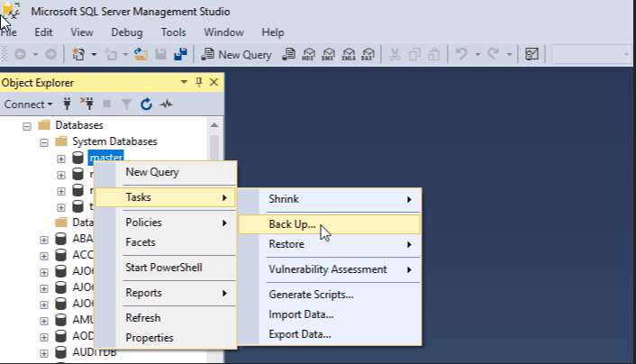Choose Generate Scripts... from the submenu
The image size is (636, 364).
(311, 295)
